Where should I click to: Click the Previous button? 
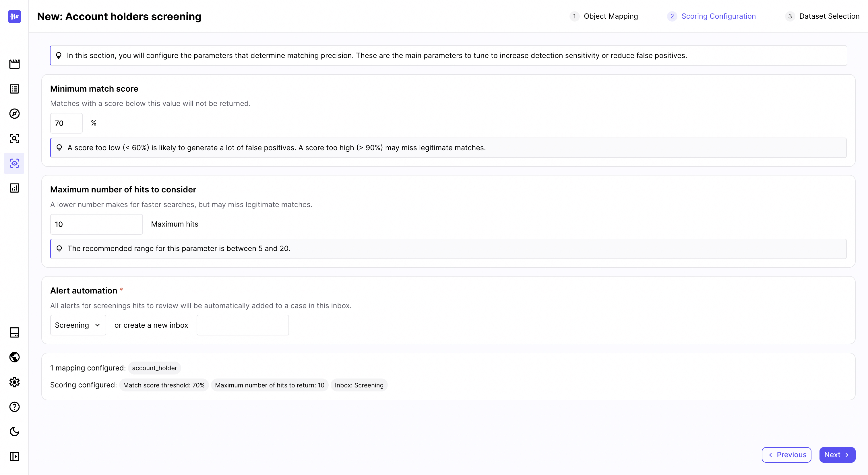click(786, 455)
